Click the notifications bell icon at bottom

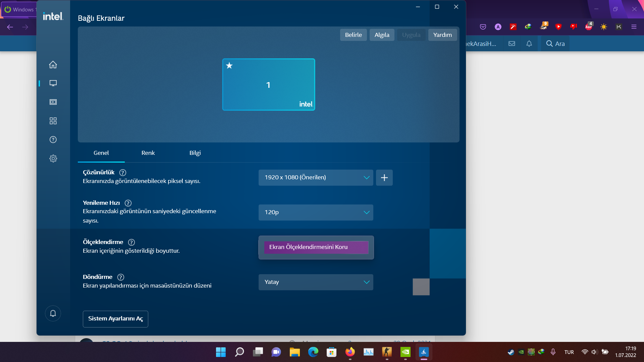coord(53,313)
